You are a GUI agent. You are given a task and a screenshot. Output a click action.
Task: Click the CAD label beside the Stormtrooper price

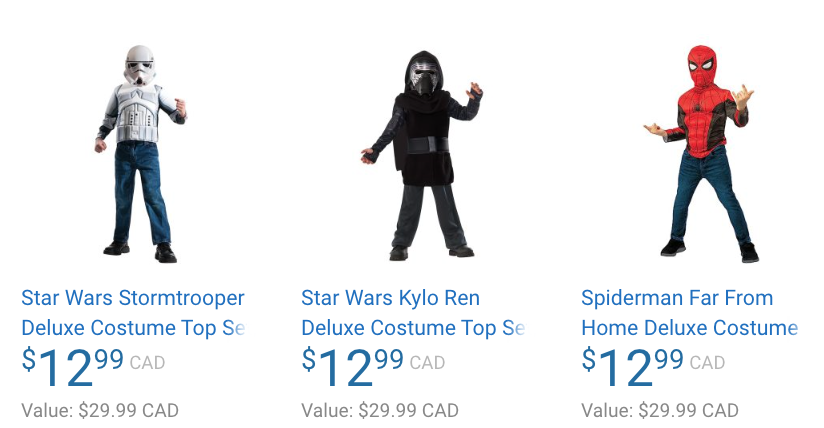[x=147, y=363]
